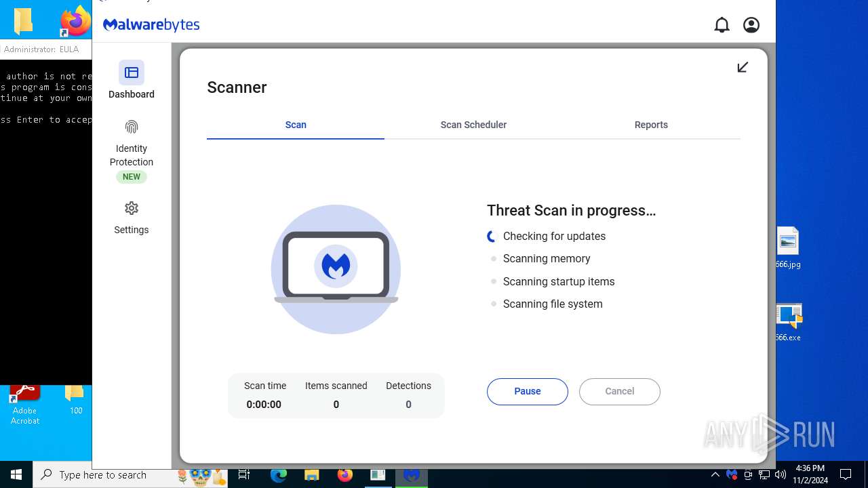This screenshot has width=868, height=488.
Task: Collapse the Scanner panel with arrow icon
Action: pyautogui.click(x=743, y=67)
